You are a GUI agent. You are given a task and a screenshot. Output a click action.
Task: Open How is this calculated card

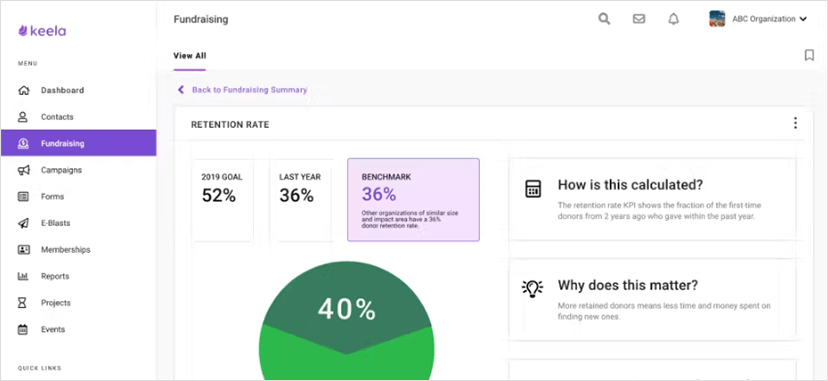point(652,199)
